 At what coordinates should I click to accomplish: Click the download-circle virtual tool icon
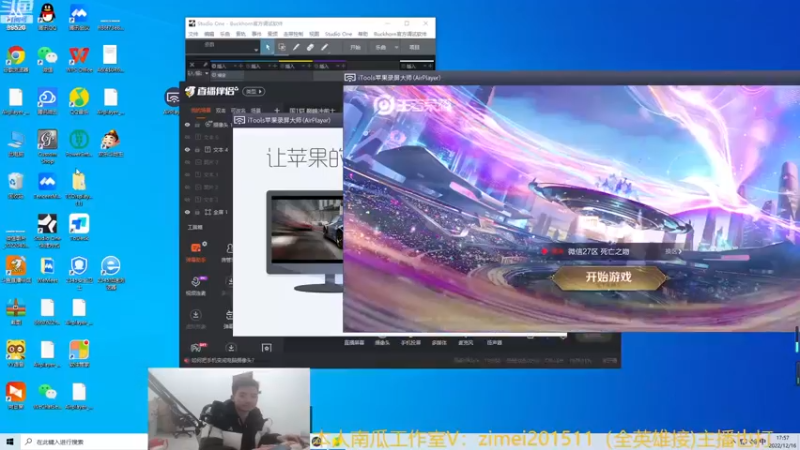(x=195, y=315)
